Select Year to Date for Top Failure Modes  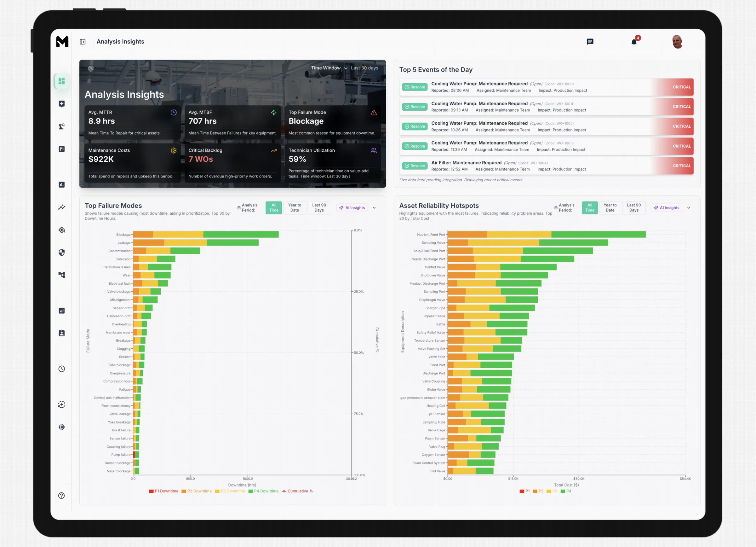(x=294, y=207)
